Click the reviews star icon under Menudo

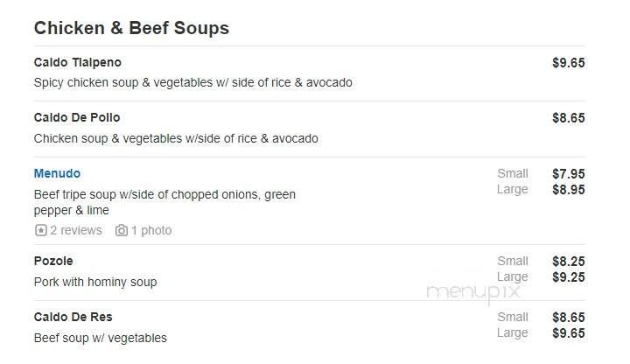click(x=40, y=230)
